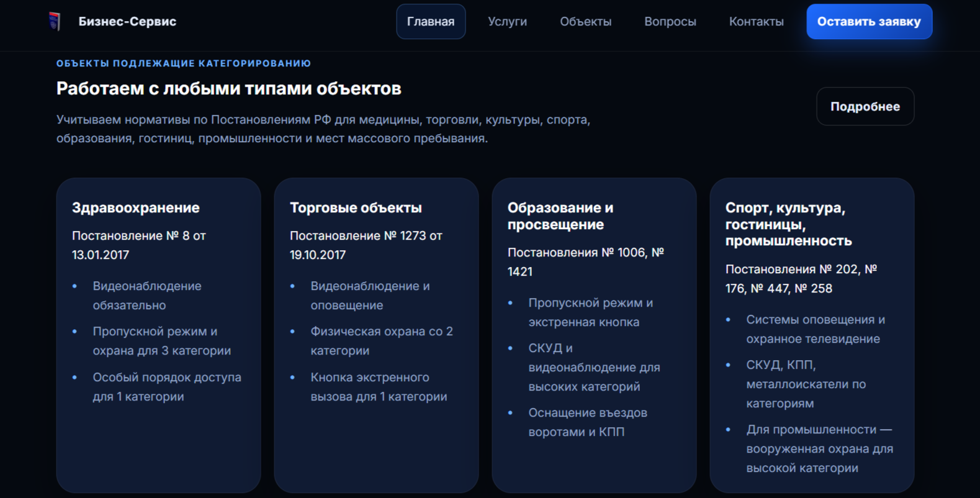The image size is (980, 498).
Task: Select Пропускной режим и экстренная кнопка item
Action: (x=590, y=312)
